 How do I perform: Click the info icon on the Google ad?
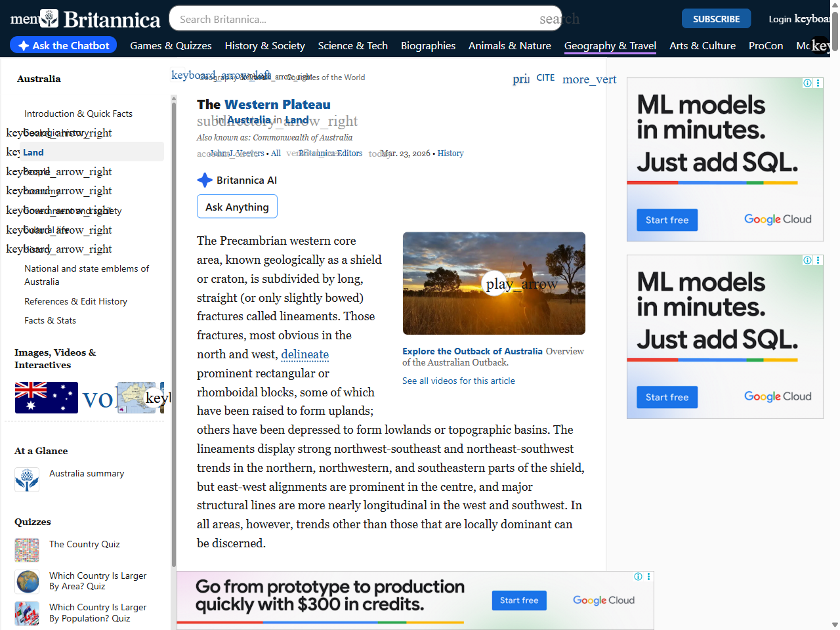(x=807, y=83)
